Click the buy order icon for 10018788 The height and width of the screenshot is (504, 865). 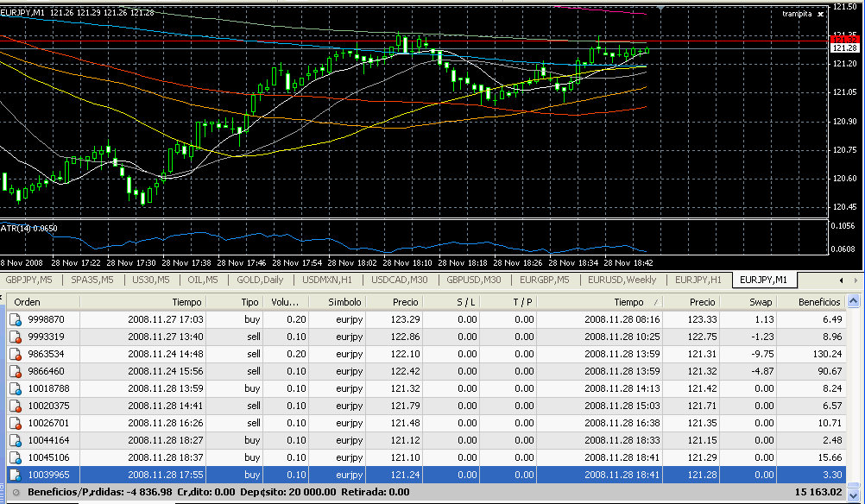pyautogui.click(x=16, y=388)
